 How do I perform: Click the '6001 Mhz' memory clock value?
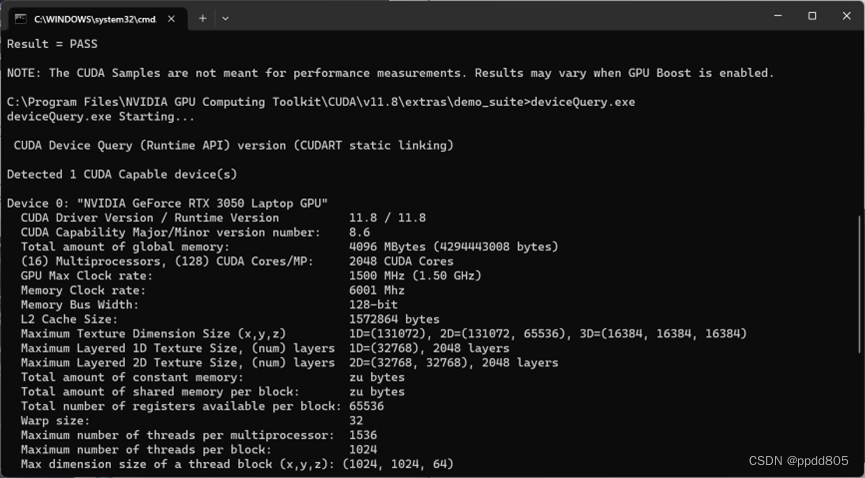click(377, 290)
